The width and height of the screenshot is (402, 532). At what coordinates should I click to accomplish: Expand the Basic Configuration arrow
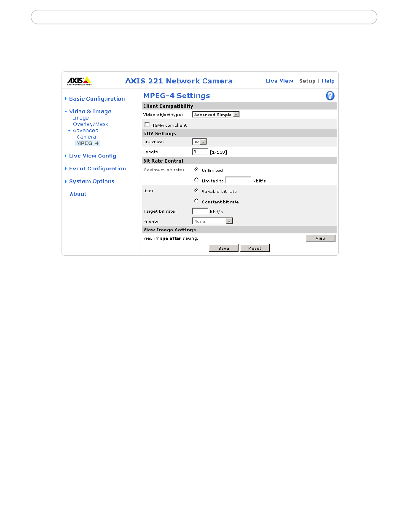click(x=66, y=99)
